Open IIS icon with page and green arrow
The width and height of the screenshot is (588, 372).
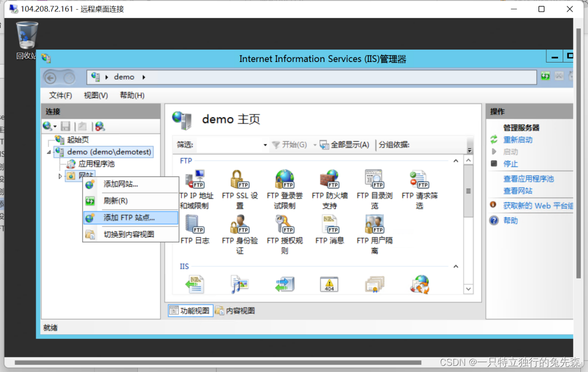click(195, 284)
